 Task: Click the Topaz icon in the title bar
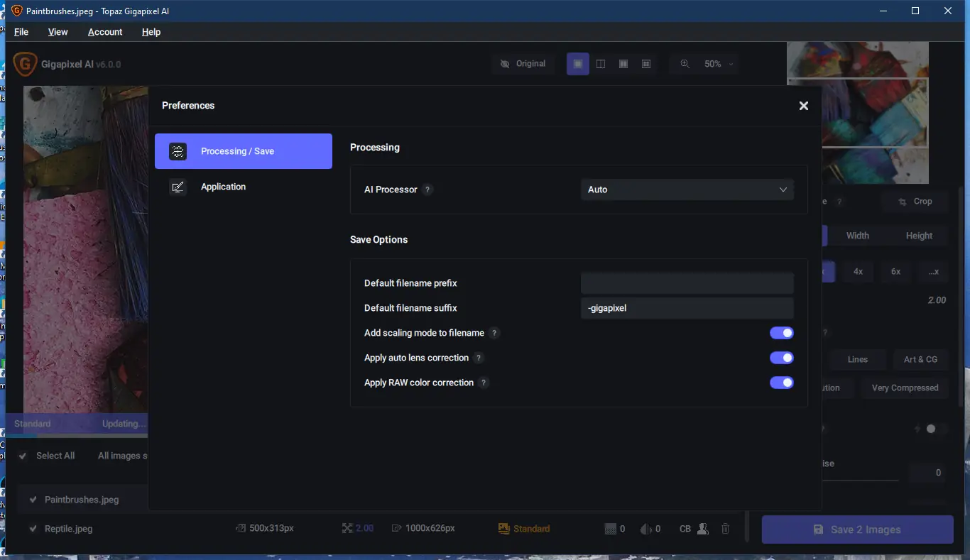[x=17, y=11]
